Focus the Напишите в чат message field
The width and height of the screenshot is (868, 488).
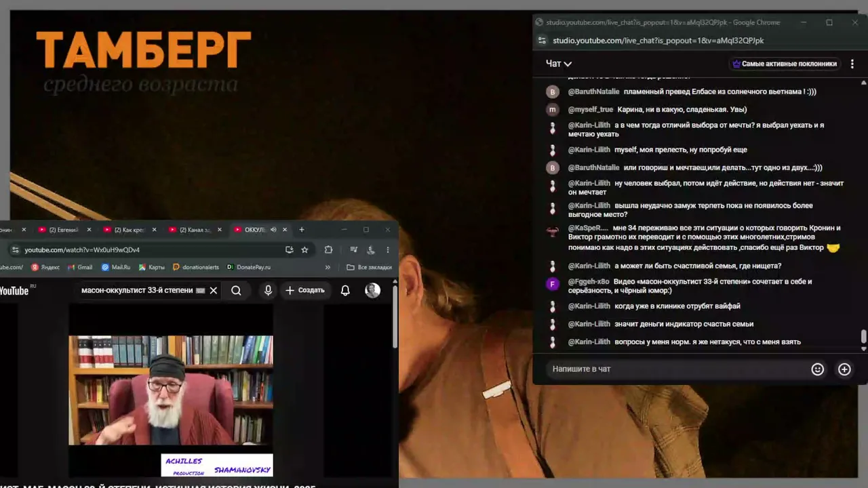click(678, 369)
